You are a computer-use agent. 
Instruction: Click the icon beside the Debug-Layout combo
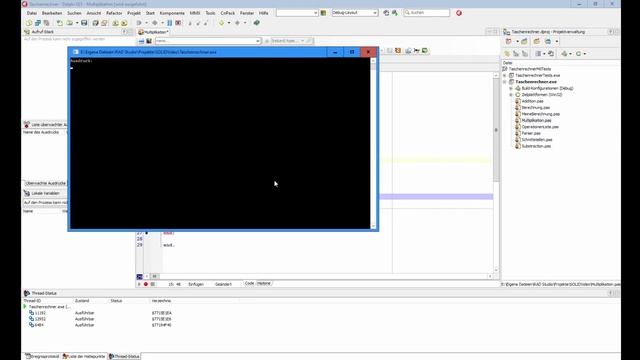pyautogui.click(x=323, y=13)
